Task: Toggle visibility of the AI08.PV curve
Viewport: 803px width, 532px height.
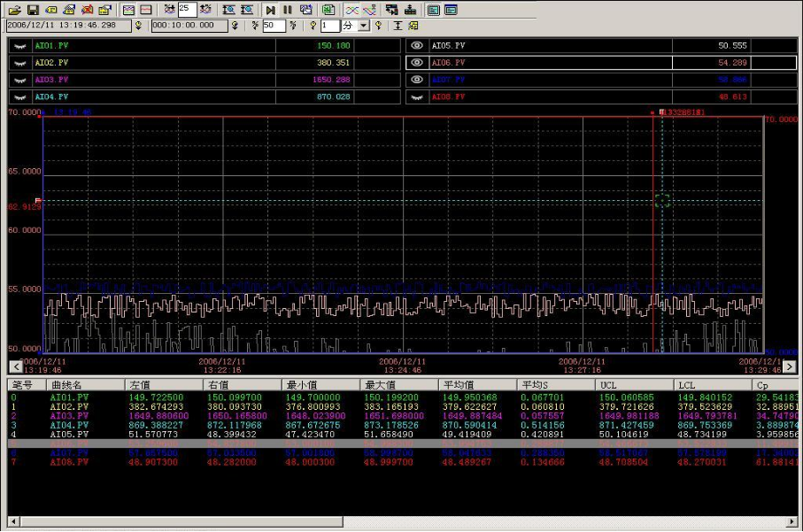Action: point(416,96)
